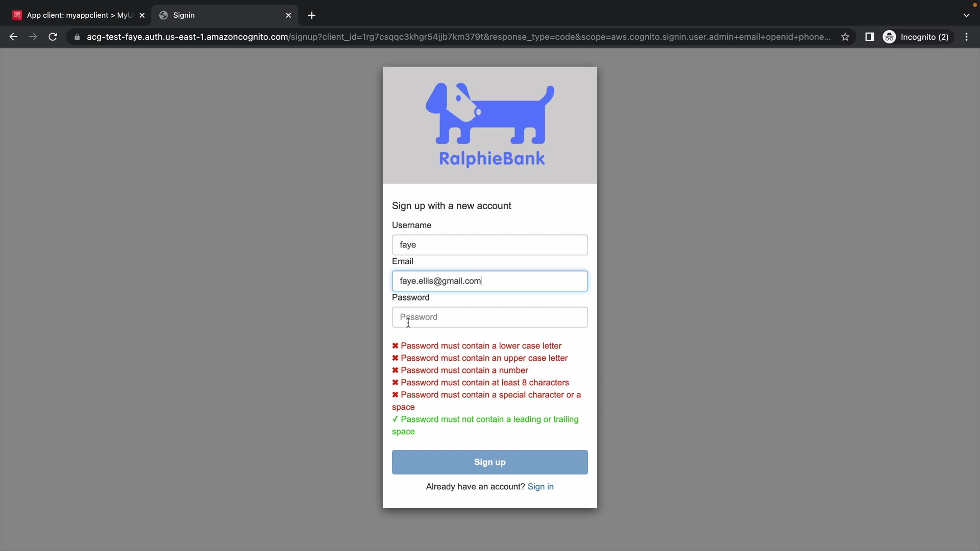Click the browser forward arrow
Image resolution: width=980 pixels, height=551 pixels.
pyautogui.click(x=33, y=37)
